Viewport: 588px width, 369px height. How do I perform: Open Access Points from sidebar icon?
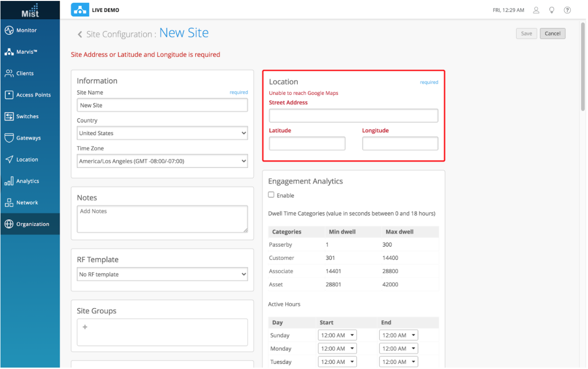(9, 95)
